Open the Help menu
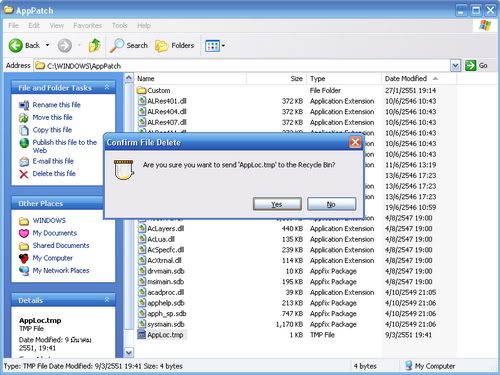The height and width of the screenshot is (375, 500). coord(144,26)
